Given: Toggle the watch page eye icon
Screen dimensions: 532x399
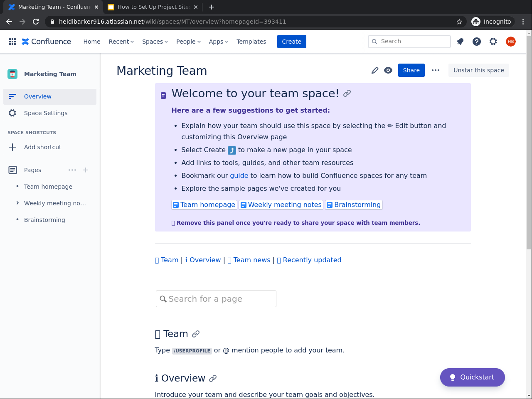Looking at the screenshot, I should click(x=388, y=70).
